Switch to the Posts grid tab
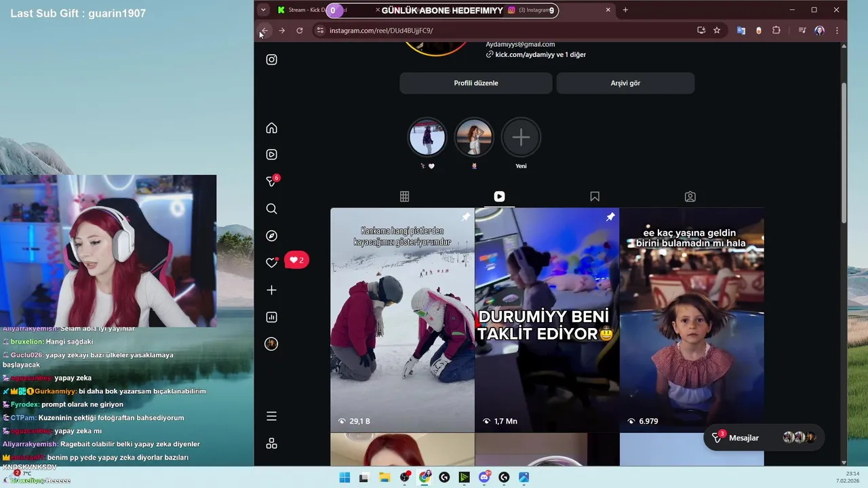 tap(404, 197)
